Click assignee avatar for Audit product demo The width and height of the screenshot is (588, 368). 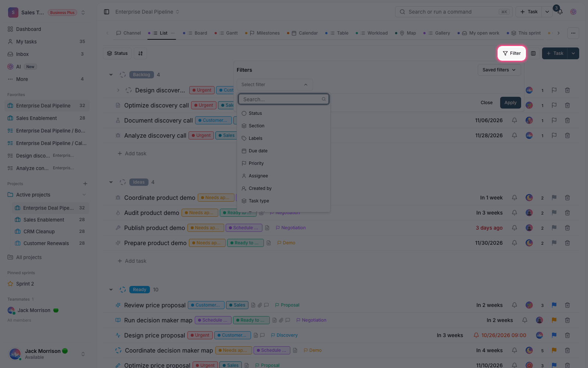click(529, 213)
